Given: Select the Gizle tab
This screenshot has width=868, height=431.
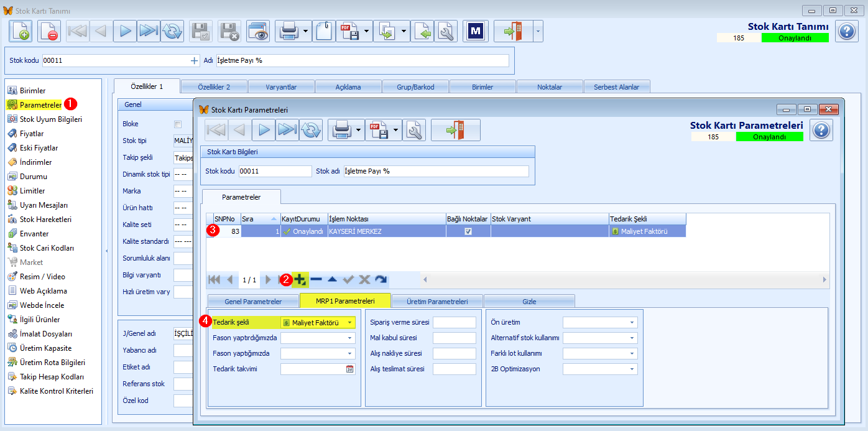Looking at the screenshot, I should click(529, 302).
